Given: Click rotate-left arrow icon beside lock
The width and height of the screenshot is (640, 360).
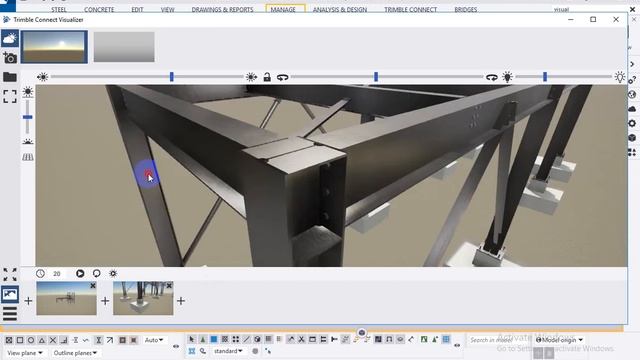Looking at the screenshot, I should point(282,77).
